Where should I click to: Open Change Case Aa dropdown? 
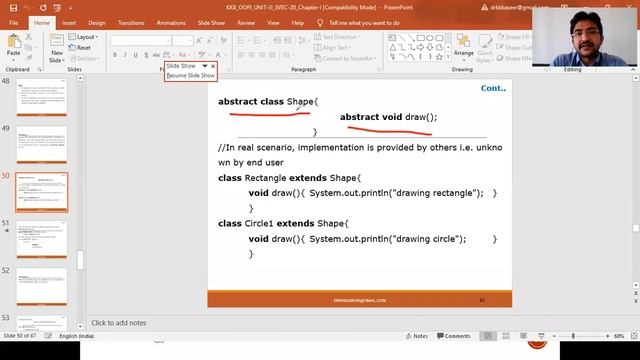[x=184, y=55]
